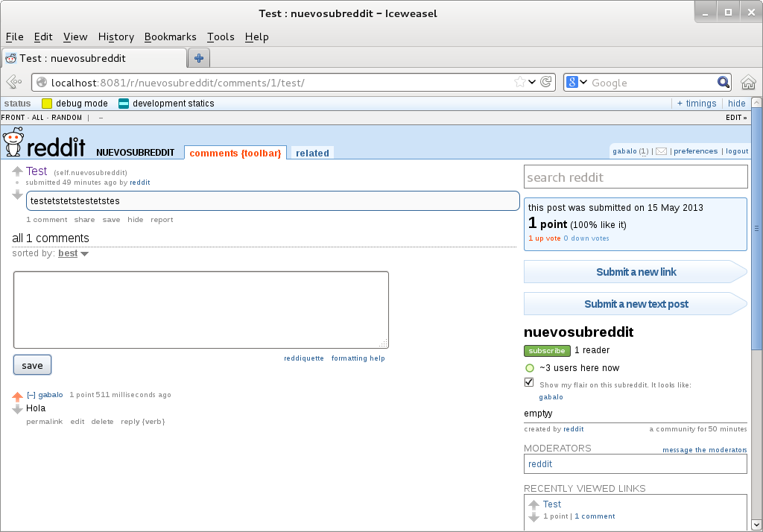This screenshot has width=763, height=532.
Task: Click the Submit a new link button
Action: pyautogui.click(x=636, y=272)
